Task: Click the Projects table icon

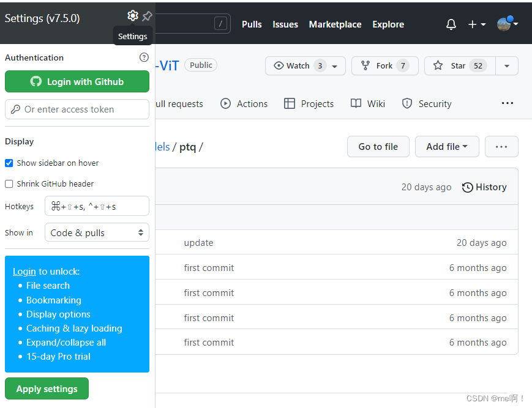Action: click(x=290, y=103)
